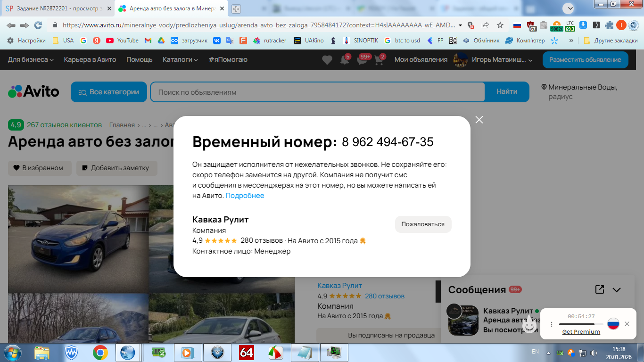Click the share page icon in address bar
The image size is (644, 362).
[x=485, y=25]
